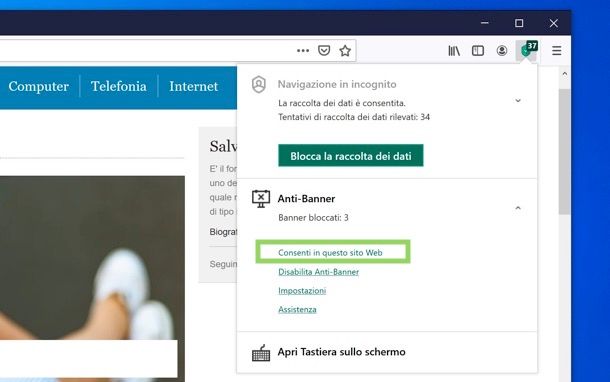Click Consenti in questo sito Web link
610x382 pixels.
pyautogui.click(x=330, y=252)
